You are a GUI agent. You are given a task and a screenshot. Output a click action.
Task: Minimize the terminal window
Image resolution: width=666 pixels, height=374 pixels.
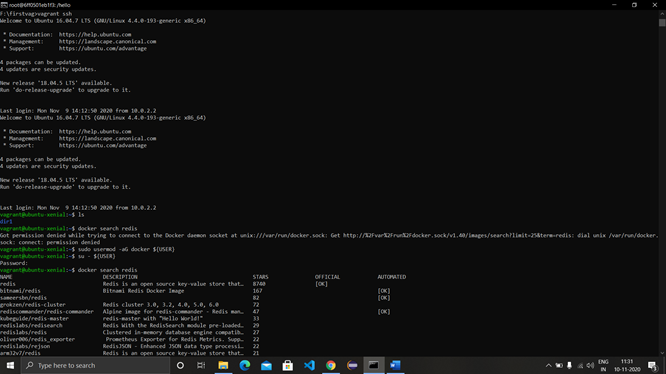614,5
